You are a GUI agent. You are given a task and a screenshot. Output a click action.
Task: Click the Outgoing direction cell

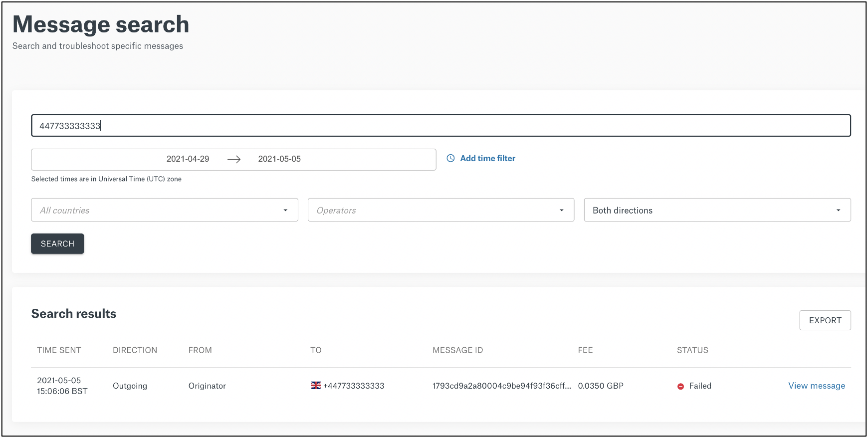pyautogui.click(x=130, y=386)
